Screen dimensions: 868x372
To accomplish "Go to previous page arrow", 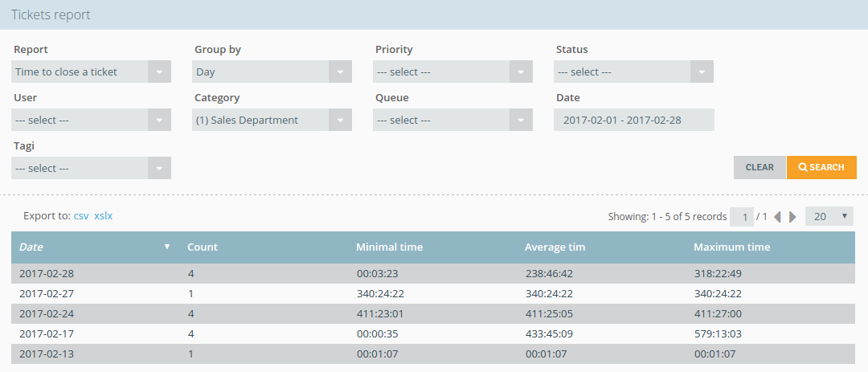I will (777, 217).
